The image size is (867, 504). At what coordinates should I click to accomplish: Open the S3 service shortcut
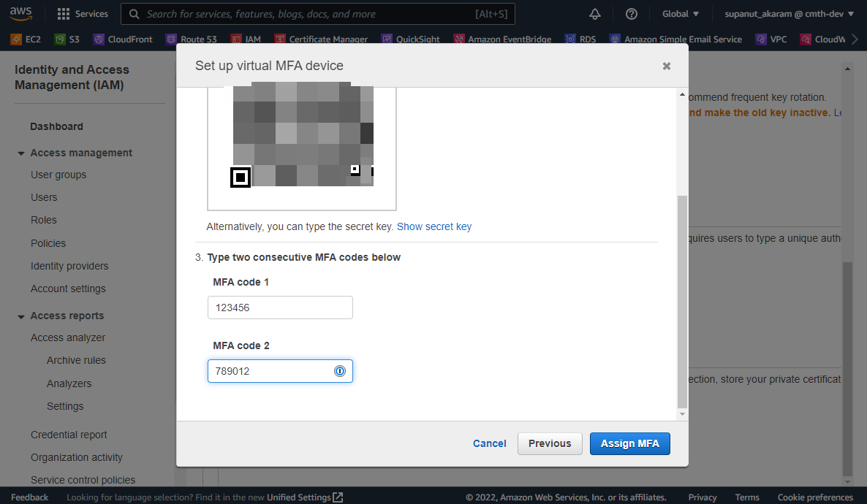[71, 39]
